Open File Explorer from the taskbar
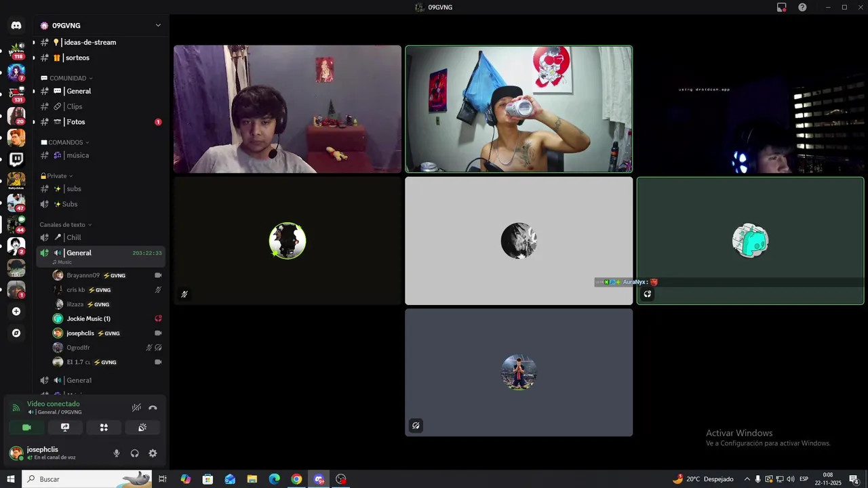Viewport: 868px width, 488px height. pyautogui.click(x=252, y=479)
